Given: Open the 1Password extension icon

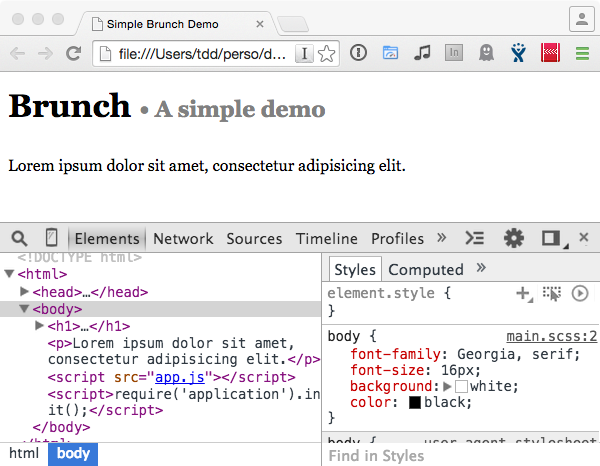Looking at the screenshot, I should 358,53.
